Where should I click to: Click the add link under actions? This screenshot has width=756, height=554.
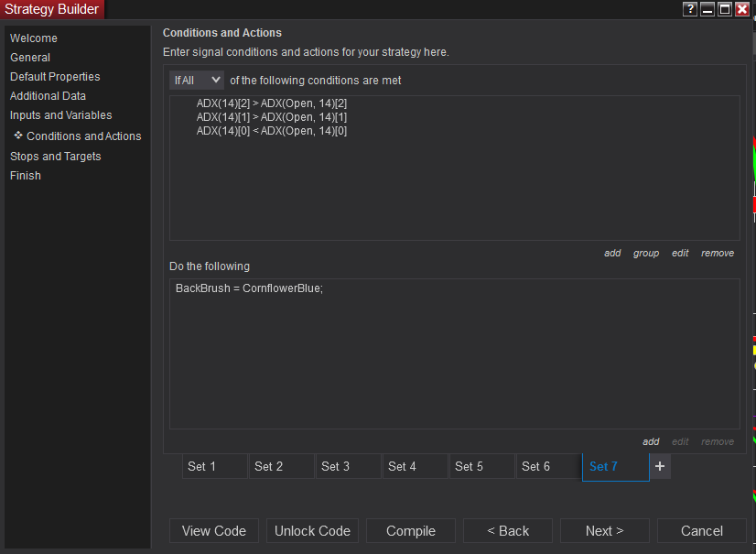[651, 441]
